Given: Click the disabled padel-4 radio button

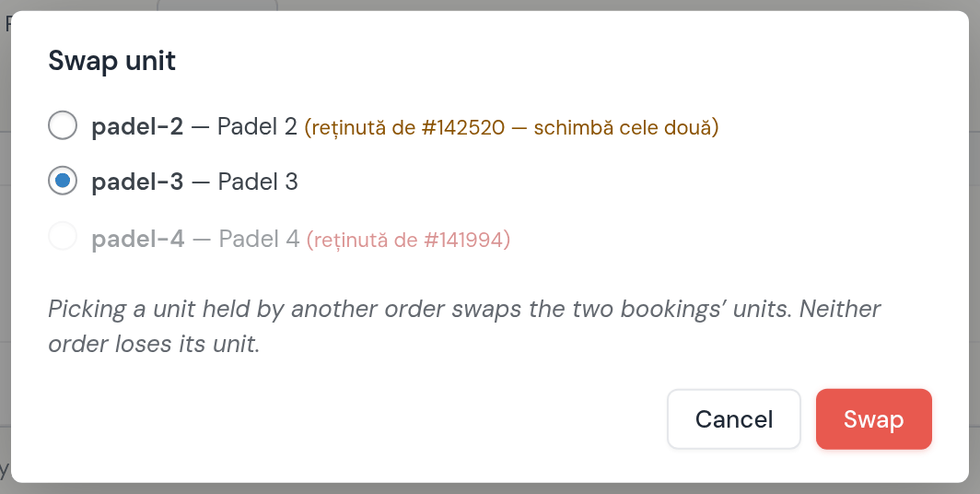Looking at the screenshot, I should click(x=63, y=236).
